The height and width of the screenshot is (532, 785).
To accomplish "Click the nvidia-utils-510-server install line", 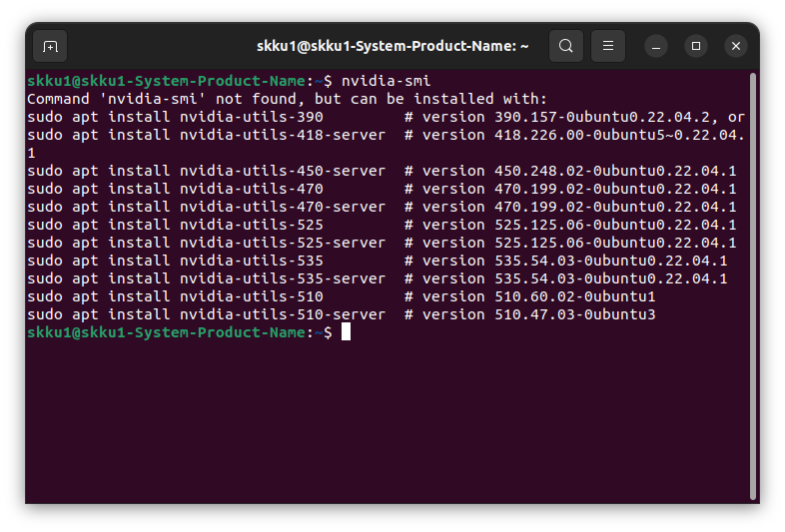I will [341, 315].
